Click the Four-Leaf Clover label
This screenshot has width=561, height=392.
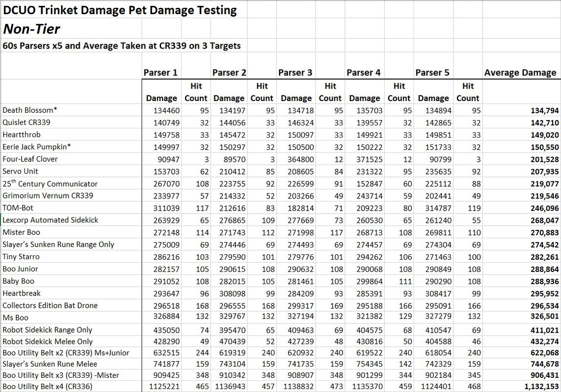(x=30, y=159)
